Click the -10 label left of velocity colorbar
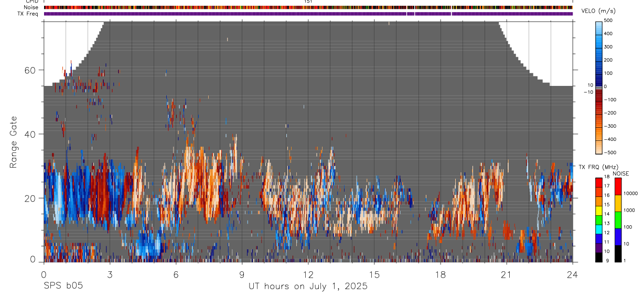 coord(589,92)
